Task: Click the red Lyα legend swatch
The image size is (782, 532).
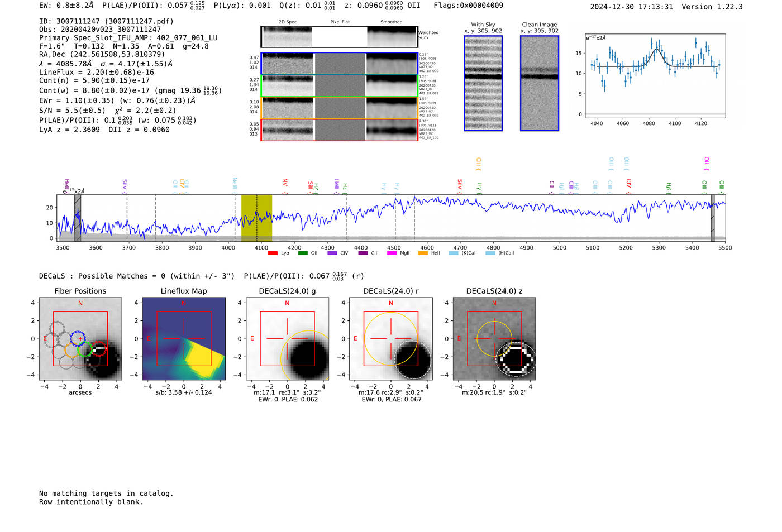Action: point(273,253)
